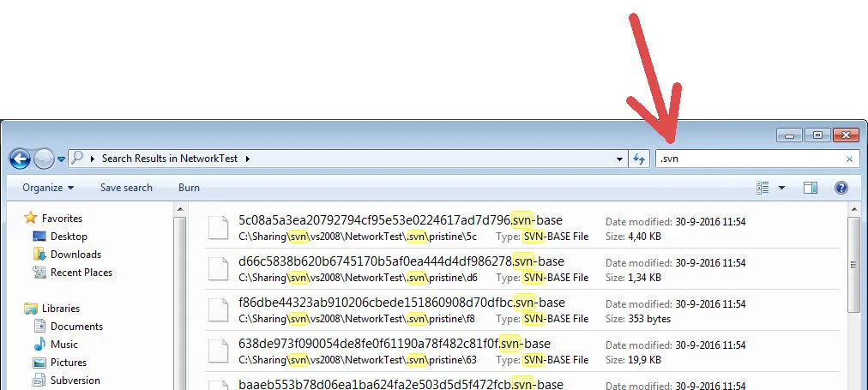Screen dimensions: 868x390
Task: Clear the .svn search text
Action: (x=849, y=159)
